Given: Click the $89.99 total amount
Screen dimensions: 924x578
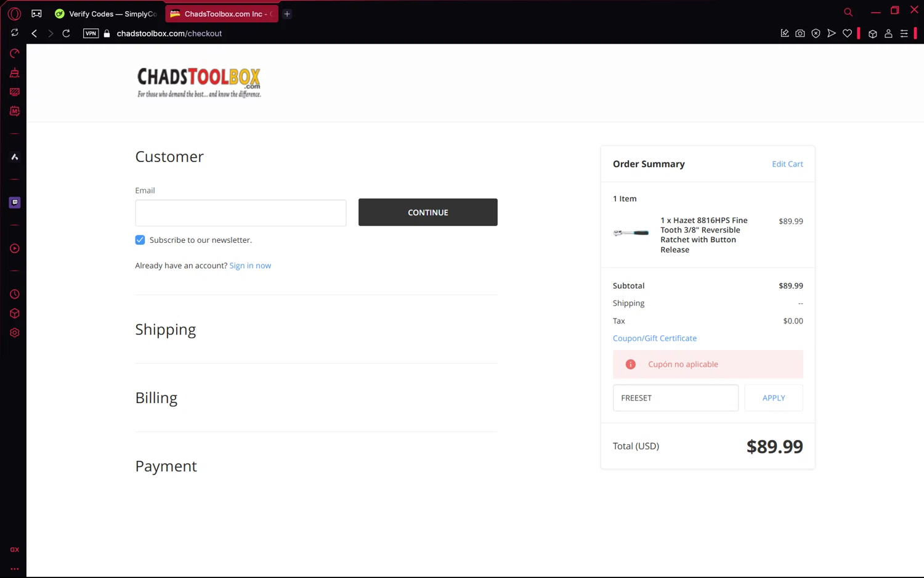Looking at the screenshot, I should tap(774, 446).
